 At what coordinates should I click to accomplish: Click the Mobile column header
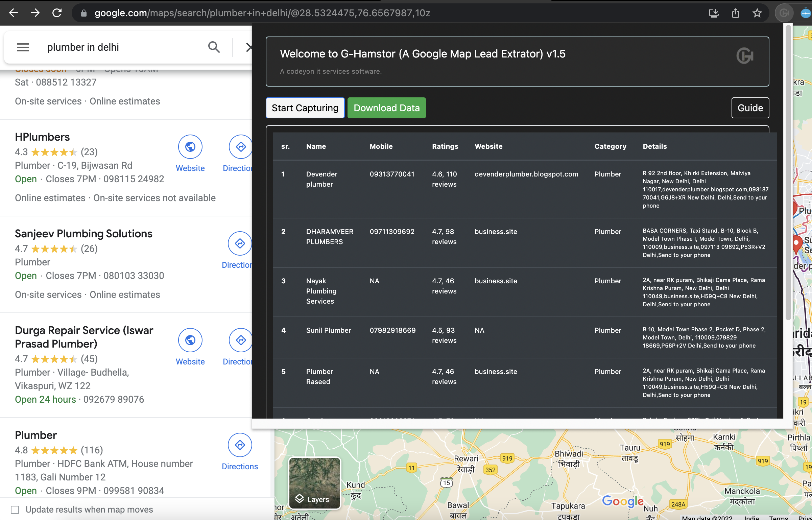click(x=381, y=146)
